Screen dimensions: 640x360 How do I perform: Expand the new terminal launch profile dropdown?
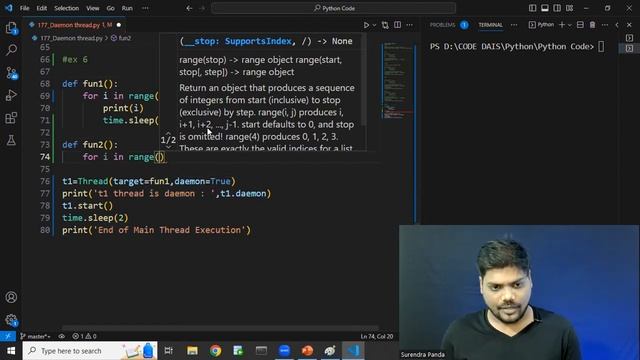click(569, 25)
